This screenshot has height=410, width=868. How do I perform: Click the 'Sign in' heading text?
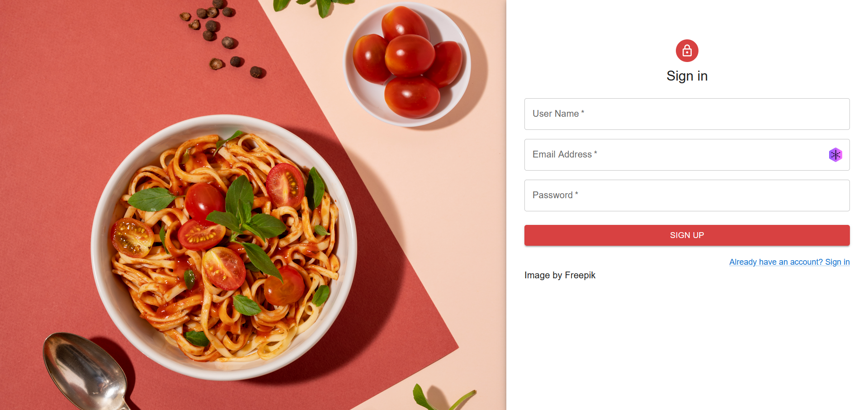click(x=687, y=76)
